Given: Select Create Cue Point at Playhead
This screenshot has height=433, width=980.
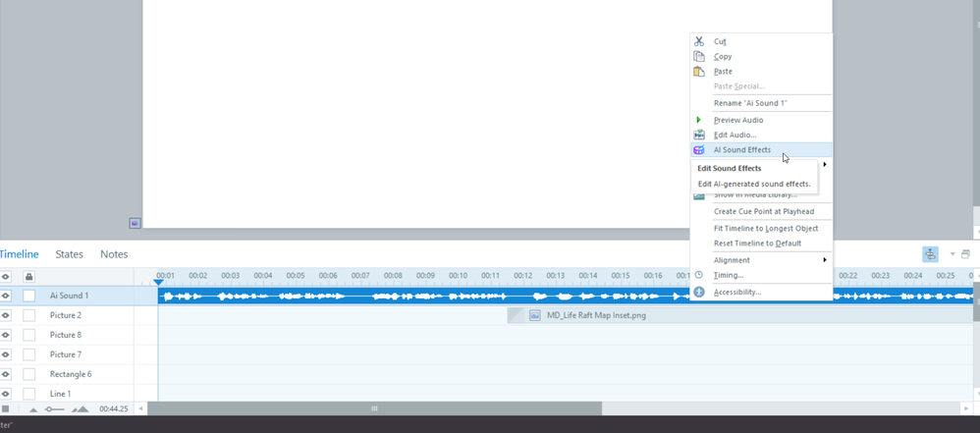Looking at the screenshot, I should click(761, 211).
